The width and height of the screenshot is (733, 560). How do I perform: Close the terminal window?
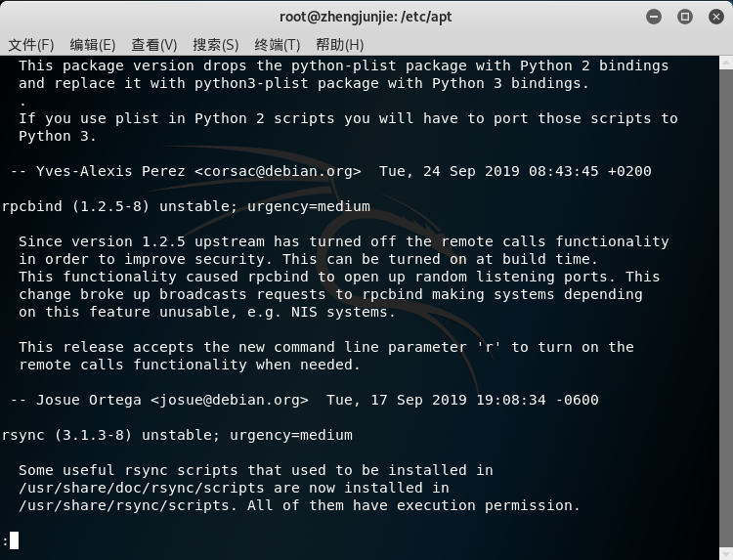(714, 17)
